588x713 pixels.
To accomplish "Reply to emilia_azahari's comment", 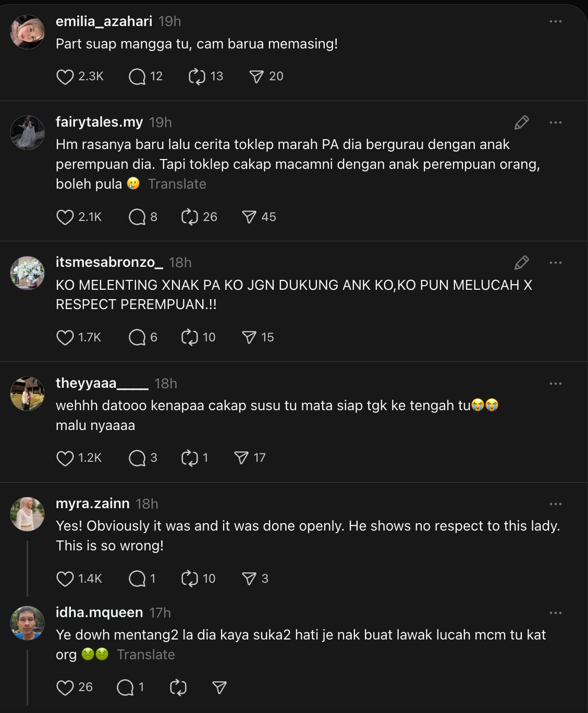I will [x=137, y=76].
